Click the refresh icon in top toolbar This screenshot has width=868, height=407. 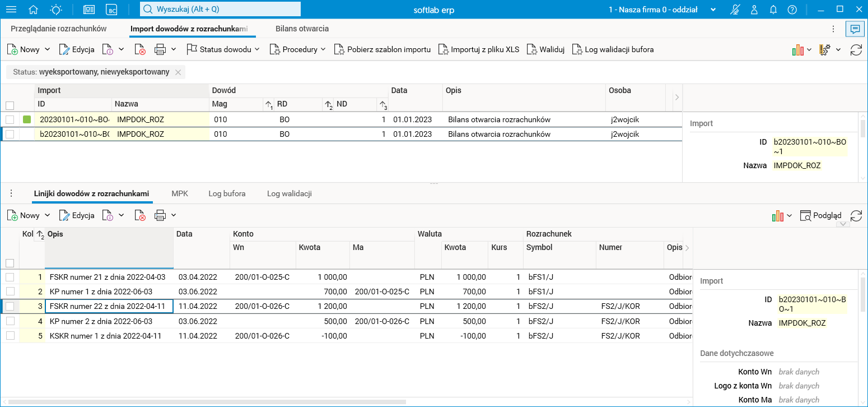pyautogui.click(x=856, y=50)
